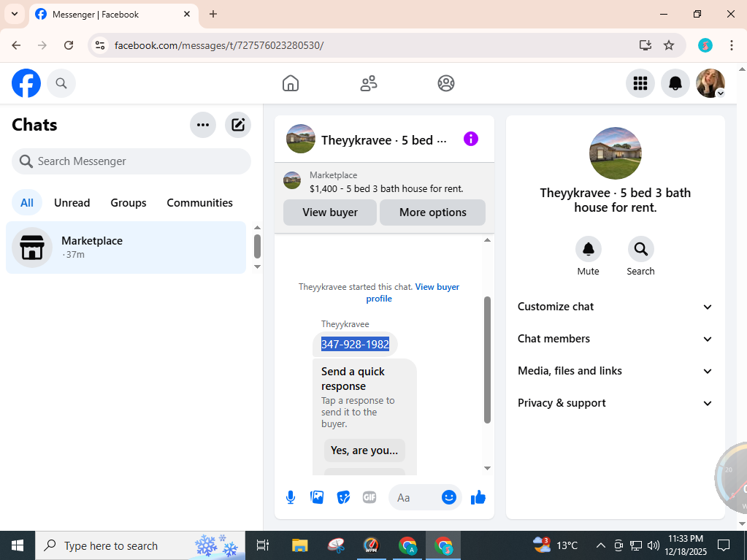Click the '$1,400 - 5 bed 3 bath' listing text
Screen dimensions: 747x560
click(x=386, y=188)
